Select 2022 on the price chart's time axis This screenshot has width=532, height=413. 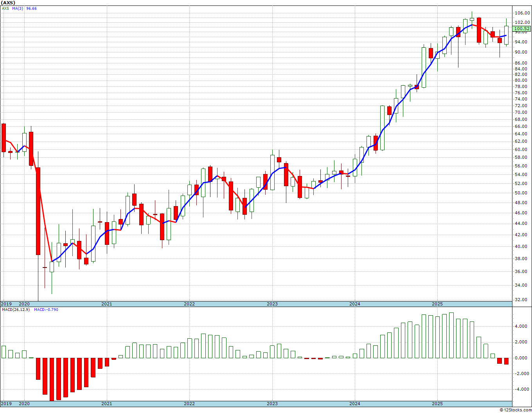click(x=189, y=304)
